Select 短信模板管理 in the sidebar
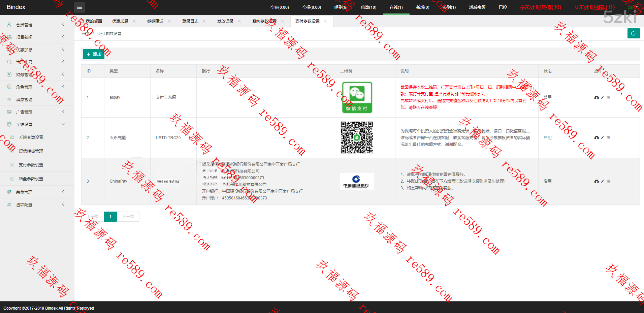 click(31, 151)
